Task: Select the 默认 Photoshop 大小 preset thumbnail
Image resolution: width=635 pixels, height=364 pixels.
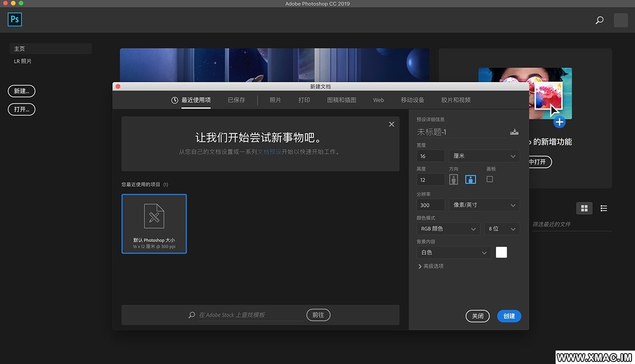Action: 154,224
